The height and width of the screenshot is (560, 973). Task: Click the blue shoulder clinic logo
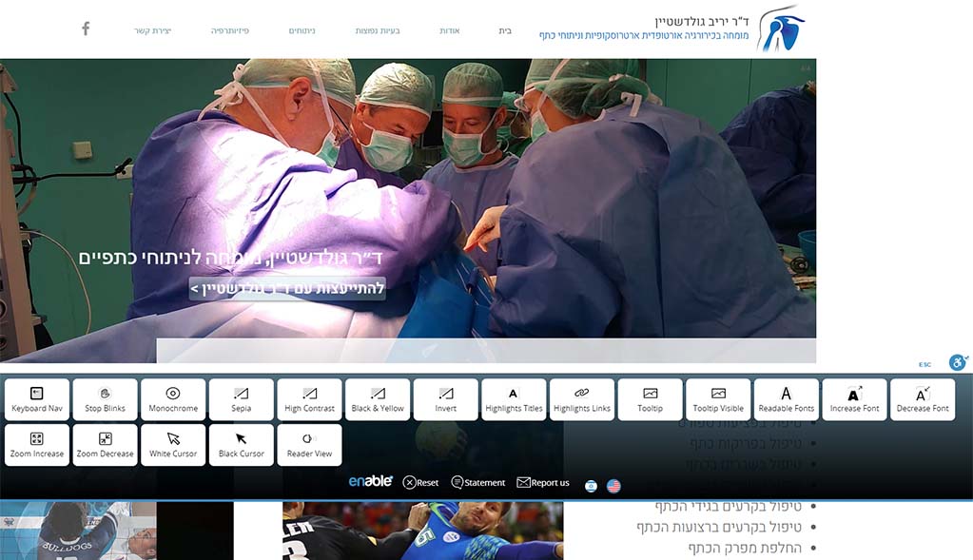781,29
